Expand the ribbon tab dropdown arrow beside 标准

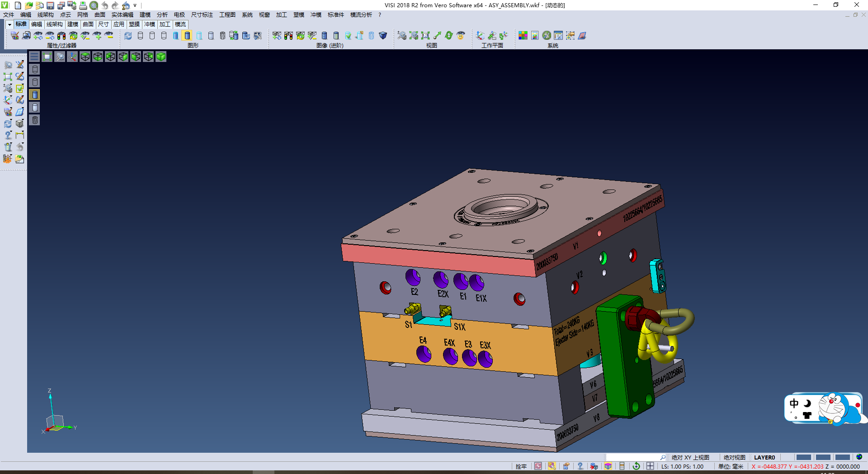[9, 24]
